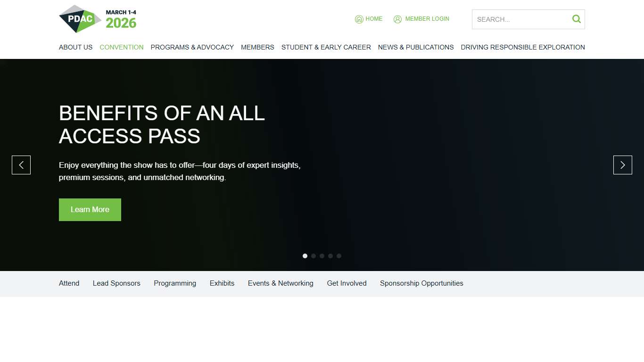Expand Student & Early Career menu
The width and height of the screenshot is (644, 362).
[x=326, y=47]
